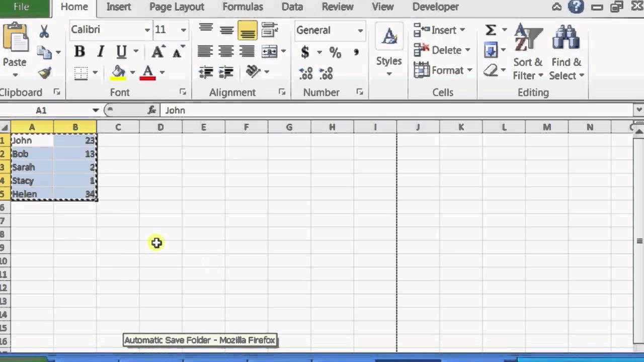Open Alignment dialog launcher
The height and width of the screenshot is (362, 644).
[282, 92]
